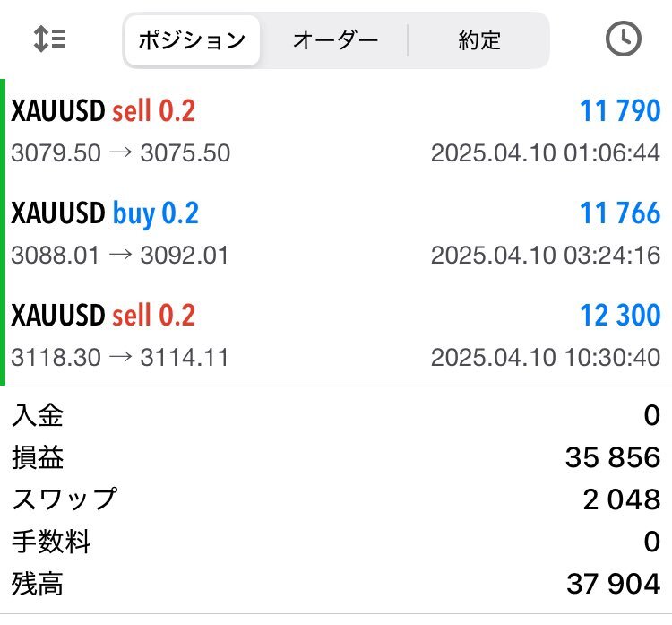This screenshot has width=672, height=625.
Task: Switch to the 約定 tab
Action: point(478,40)
